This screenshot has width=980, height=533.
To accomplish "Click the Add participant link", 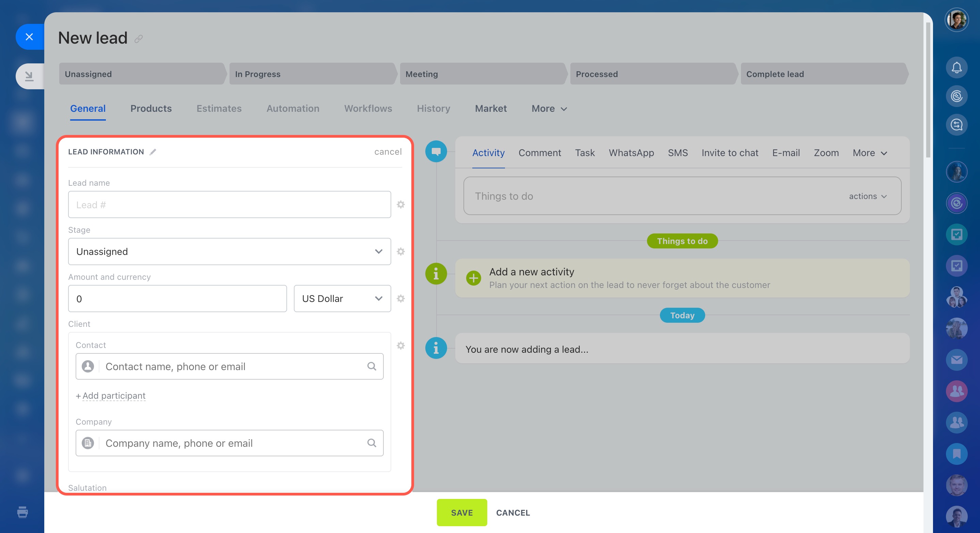I will click(113, 396).
